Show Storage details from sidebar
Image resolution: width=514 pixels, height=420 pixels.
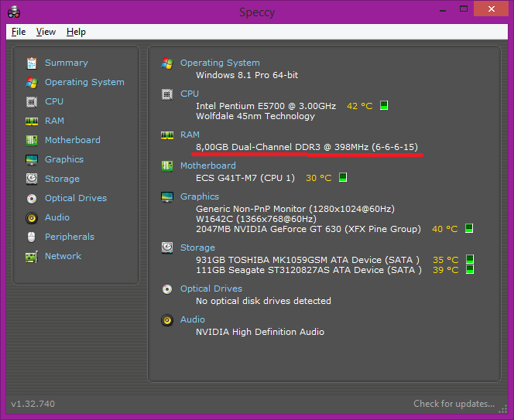coord(62,179)
